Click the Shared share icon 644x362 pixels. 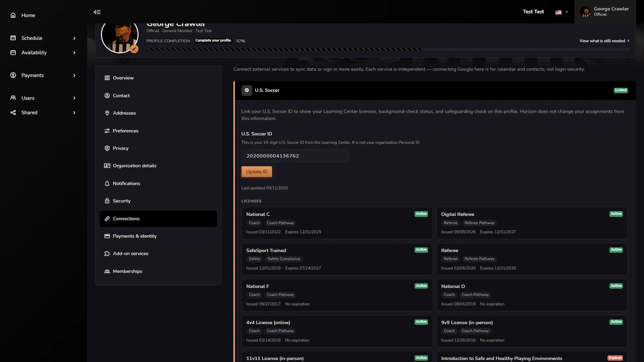13,113
